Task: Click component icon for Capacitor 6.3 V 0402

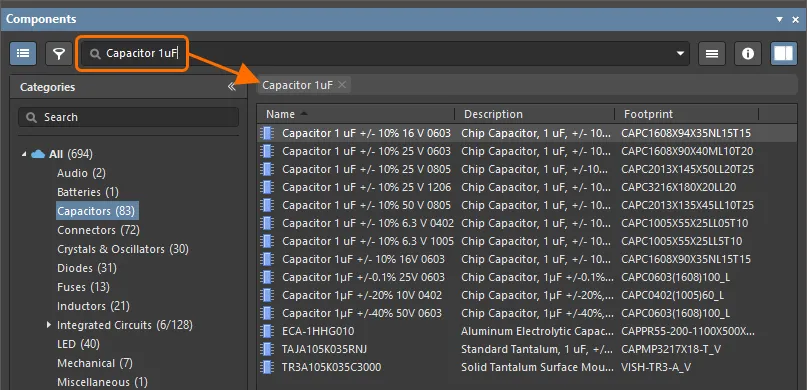Action: coord(267,223)
